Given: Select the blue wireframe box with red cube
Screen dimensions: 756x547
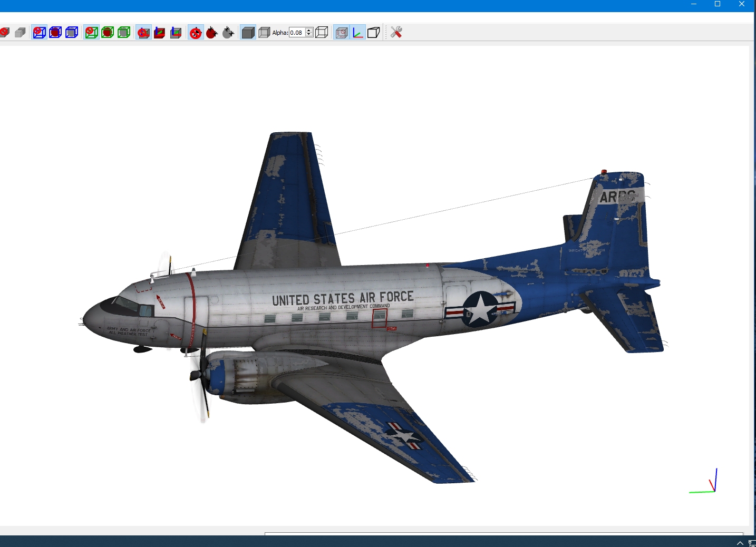Looking at the screenshot, I should (55, 33).
